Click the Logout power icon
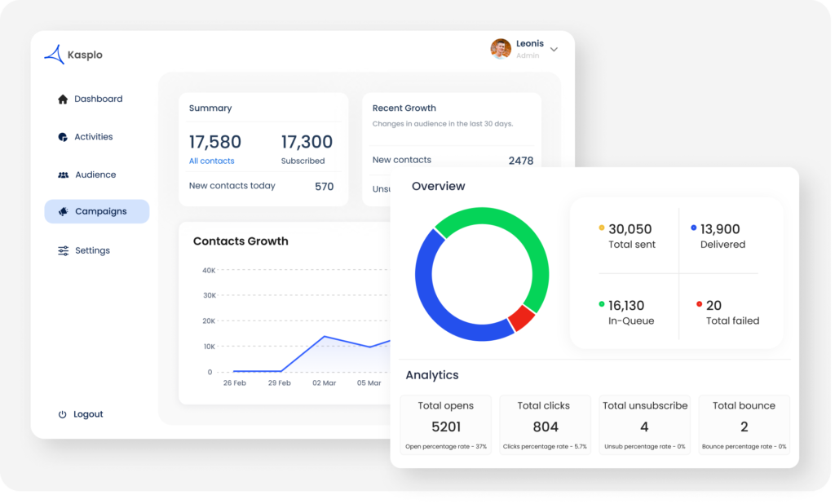 pos(62,414)
